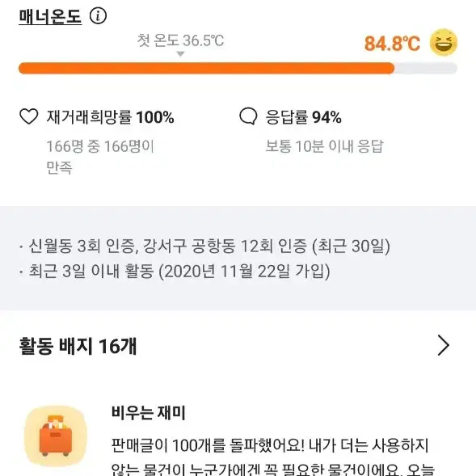Expand the 활동 배지 list with the chevron
476x476 pixels.
(x=444, y=345)
